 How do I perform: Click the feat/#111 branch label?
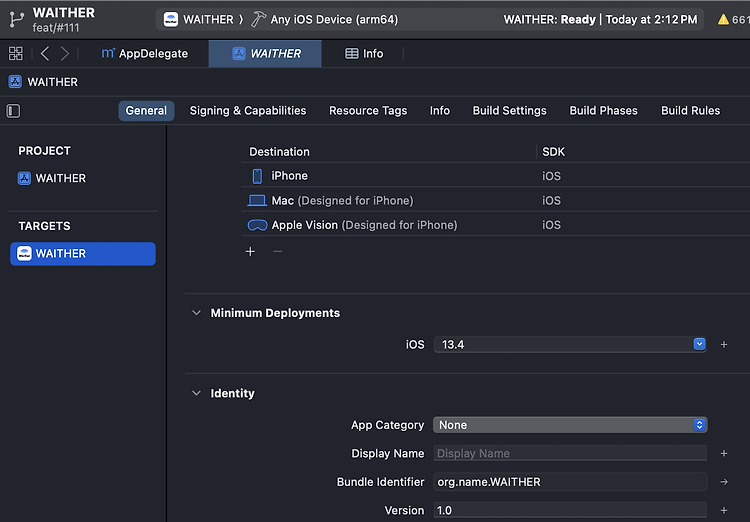coord(55,28)
